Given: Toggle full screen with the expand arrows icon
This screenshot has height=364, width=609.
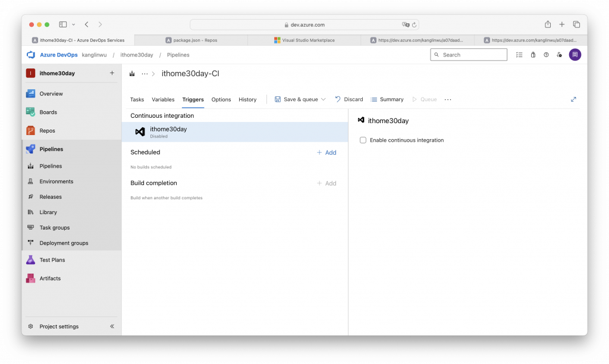Looking at the screenshot, I should (573, 99).
